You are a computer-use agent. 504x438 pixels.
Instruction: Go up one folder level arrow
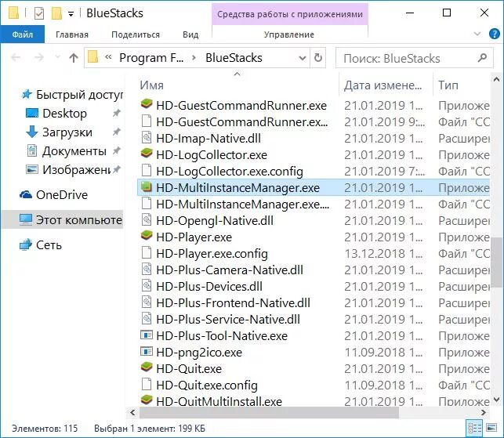tap(73, 58)
